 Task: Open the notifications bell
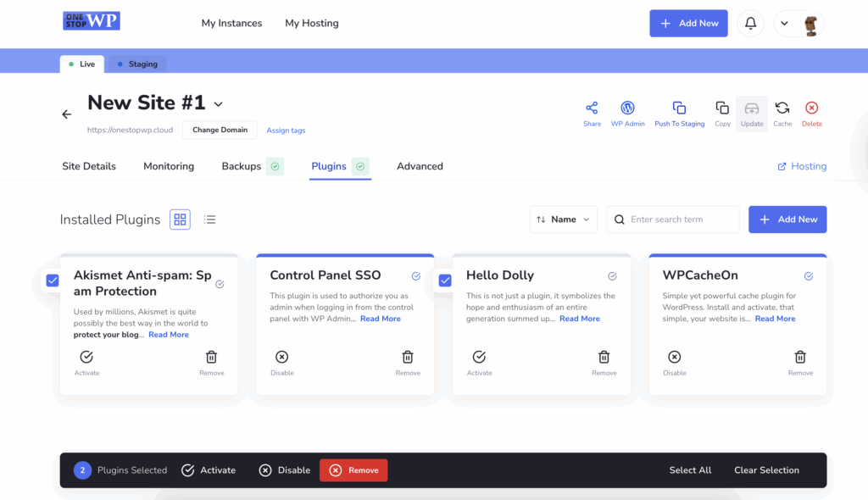[750, 23]
